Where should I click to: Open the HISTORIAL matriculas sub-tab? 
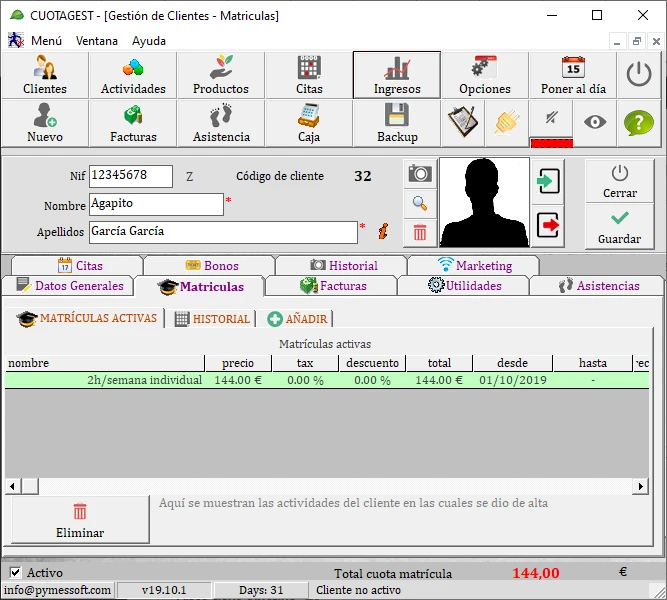(211, 319)
